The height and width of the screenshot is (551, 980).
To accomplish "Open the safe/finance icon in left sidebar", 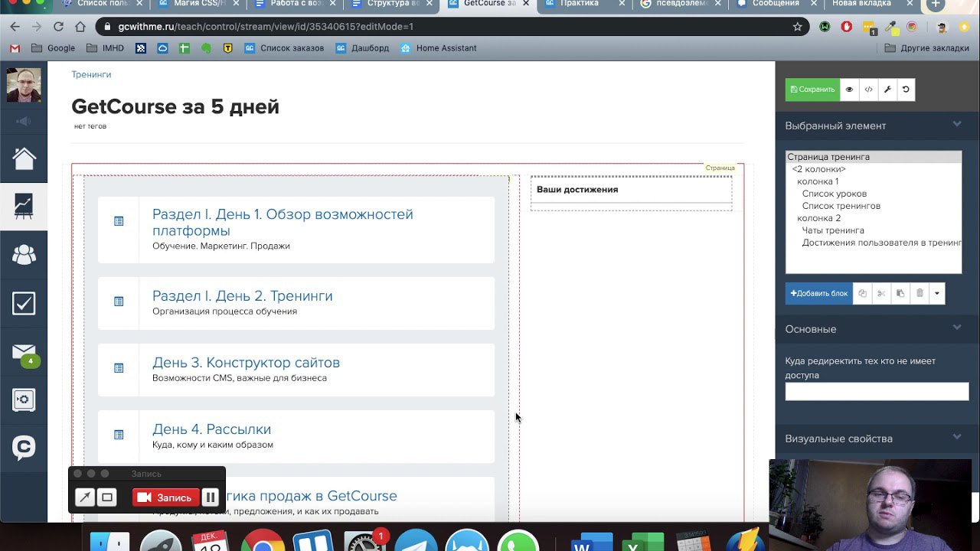I will tap(24, 399).
